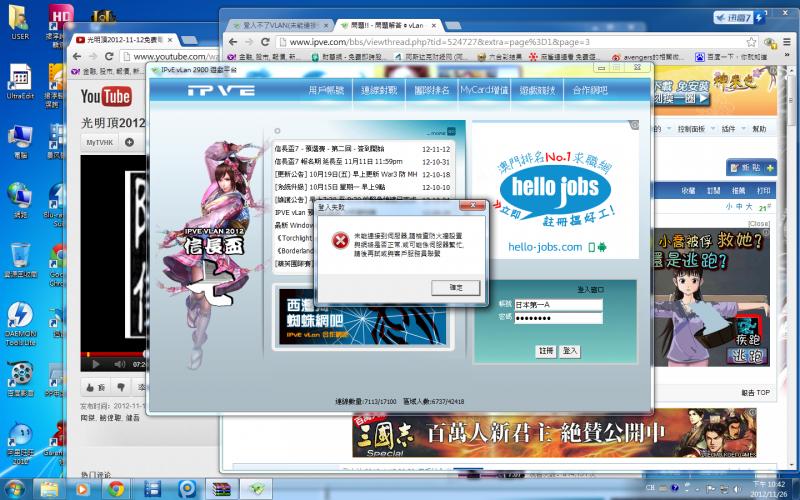
Task: Close the hello jobs ad corner icon
Action: point(634,125)
